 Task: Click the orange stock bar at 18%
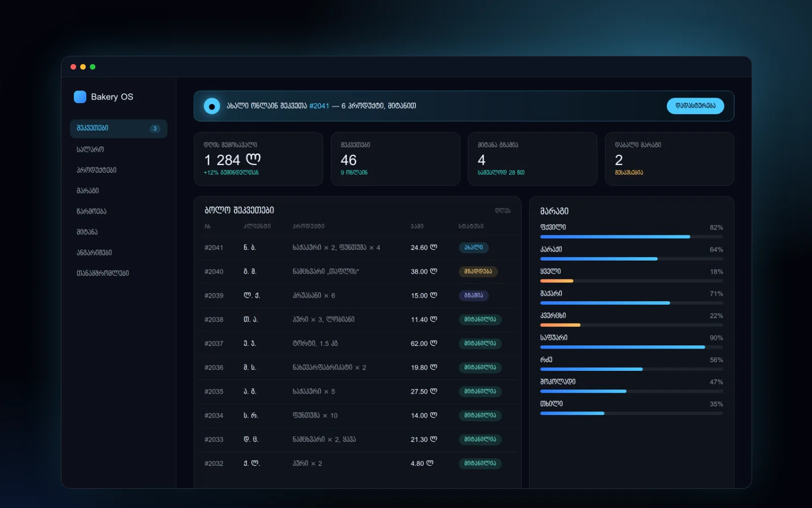pos(632,281)
